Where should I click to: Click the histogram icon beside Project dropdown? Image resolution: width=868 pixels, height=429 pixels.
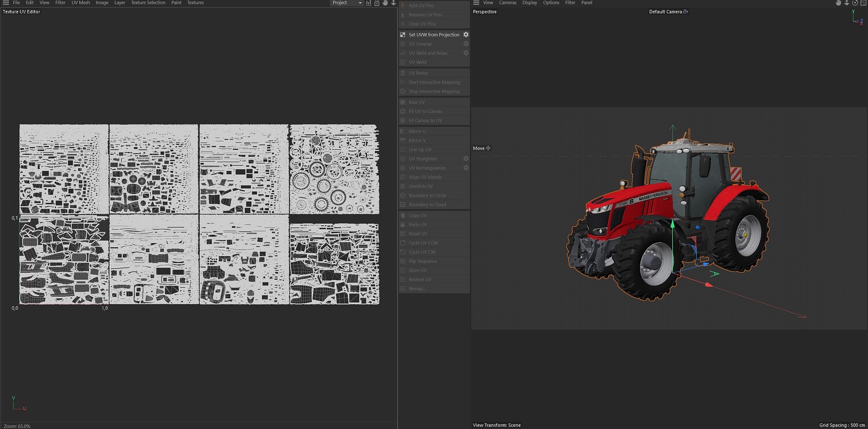(x=369, y=3)
